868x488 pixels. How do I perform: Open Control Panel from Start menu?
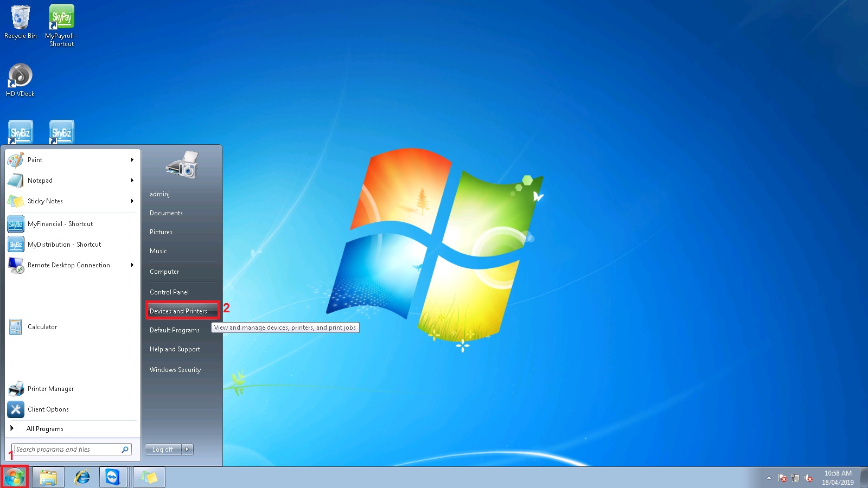(169, 292)
